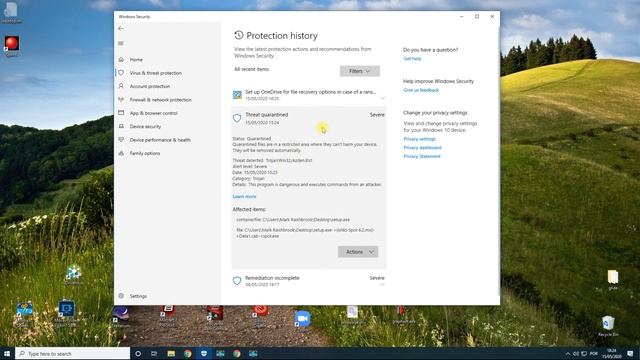Expand the Remediation incomplete entry

tap(382, 284)
